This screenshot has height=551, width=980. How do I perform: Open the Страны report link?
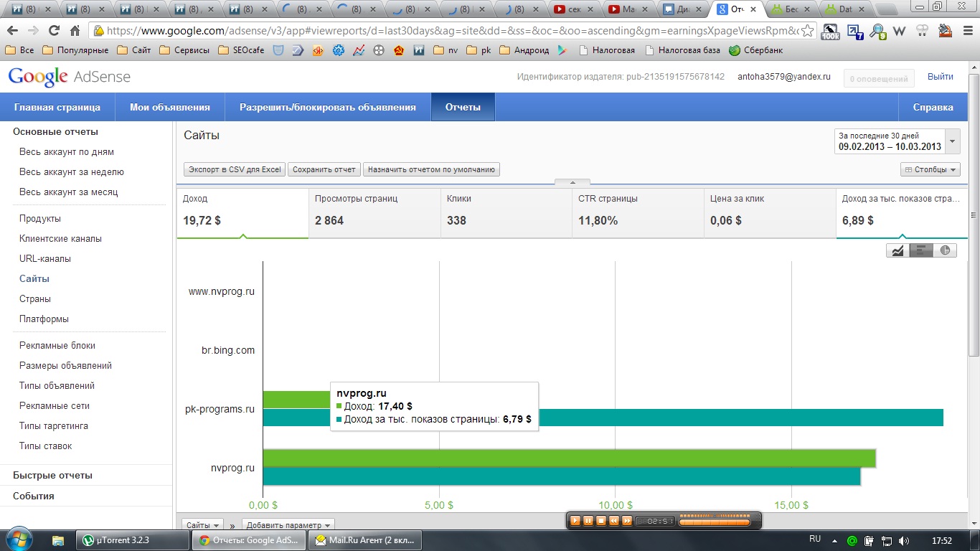click(35, 299)
